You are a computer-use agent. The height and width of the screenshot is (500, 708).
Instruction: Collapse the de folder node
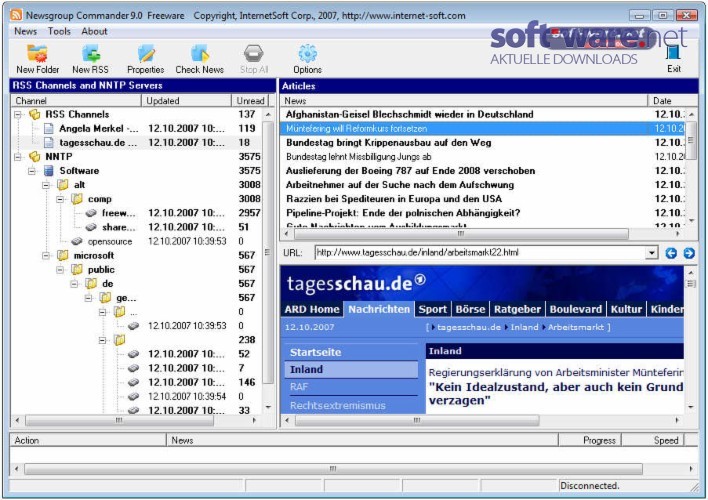click(74, 284)
